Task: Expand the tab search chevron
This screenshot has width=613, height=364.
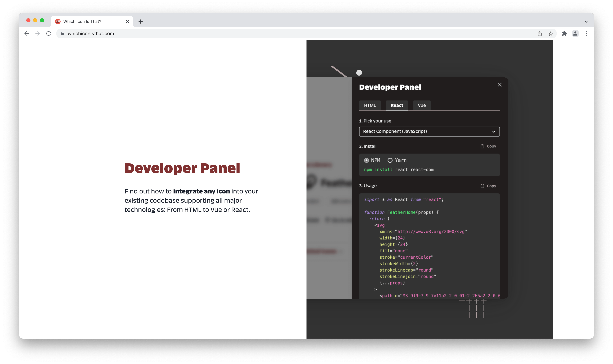Action: (586, 22)
